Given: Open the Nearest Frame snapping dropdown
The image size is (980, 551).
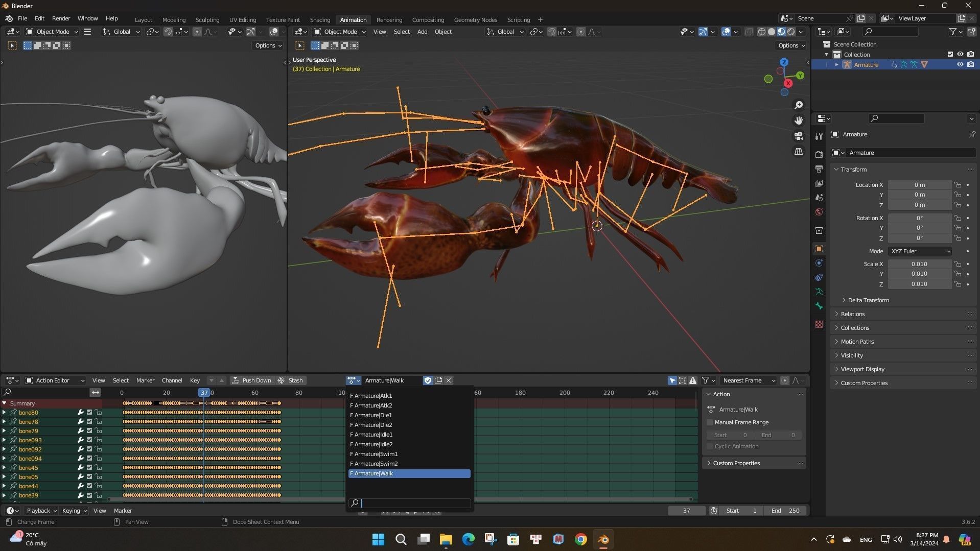Looking at the screenshot, I should point(748,380).
